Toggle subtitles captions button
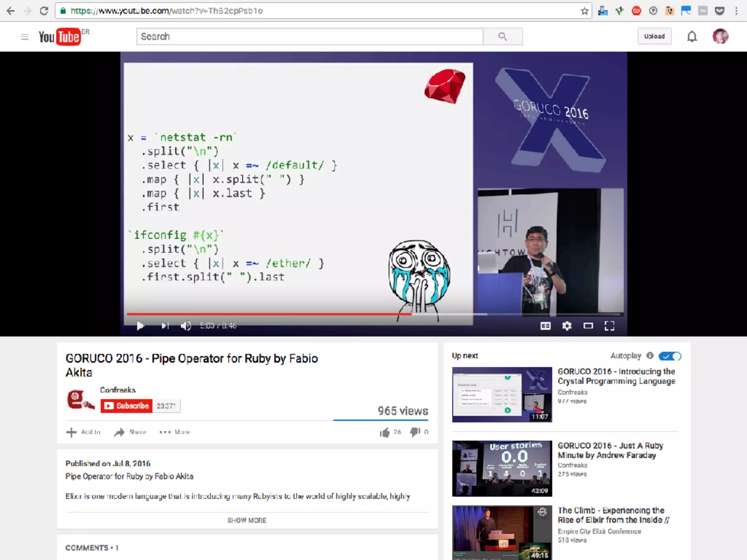 [545, 326]
